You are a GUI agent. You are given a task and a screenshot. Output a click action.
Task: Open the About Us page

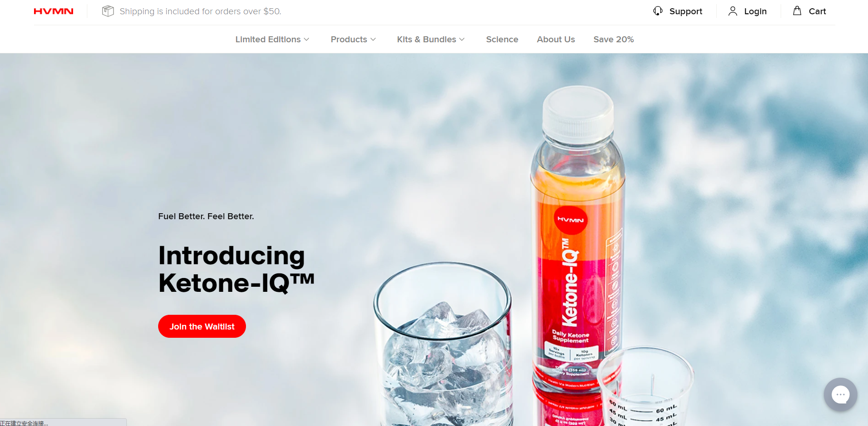(x=556, y=40)
